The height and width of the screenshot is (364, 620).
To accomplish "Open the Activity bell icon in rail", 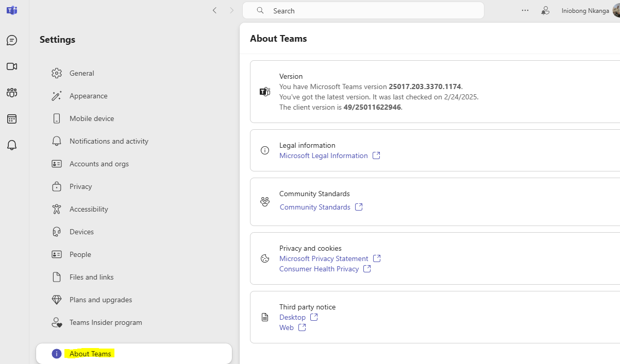I will (12, 145).
